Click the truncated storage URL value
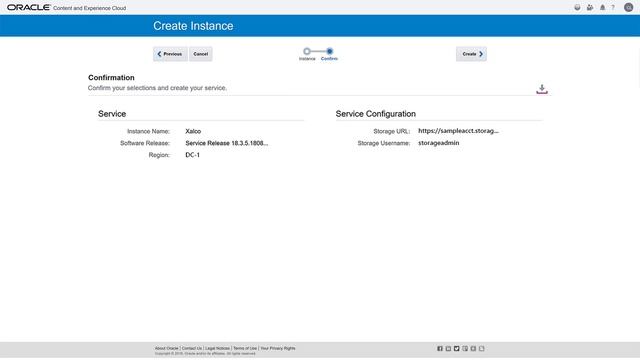Screen dimensions: 640x360 point(458,131)
